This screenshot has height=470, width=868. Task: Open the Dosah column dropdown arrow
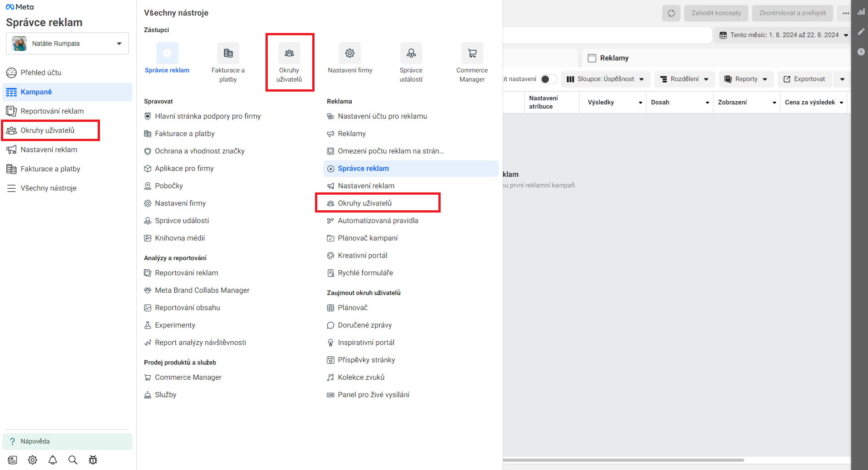click(708, 103)
